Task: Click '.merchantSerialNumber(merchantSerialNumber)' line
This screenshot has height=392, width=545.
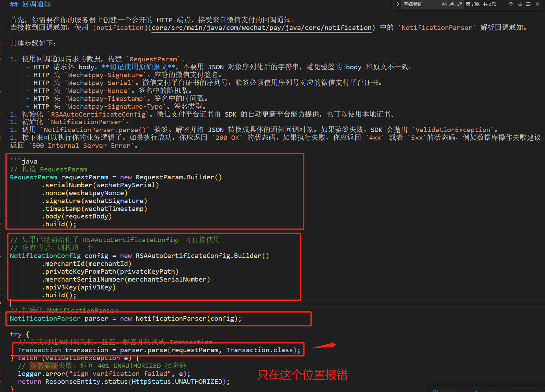Action: coord(126,280)
